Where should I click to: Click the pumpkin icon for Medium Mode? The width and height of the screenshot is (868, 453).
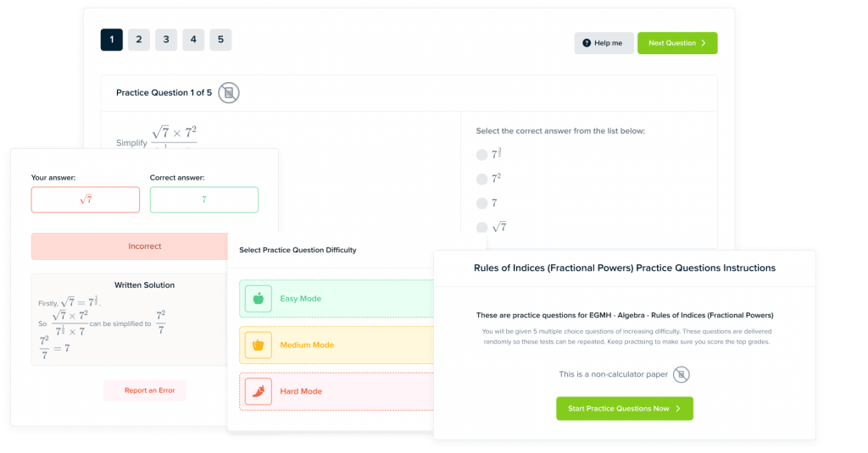(259, 345)
